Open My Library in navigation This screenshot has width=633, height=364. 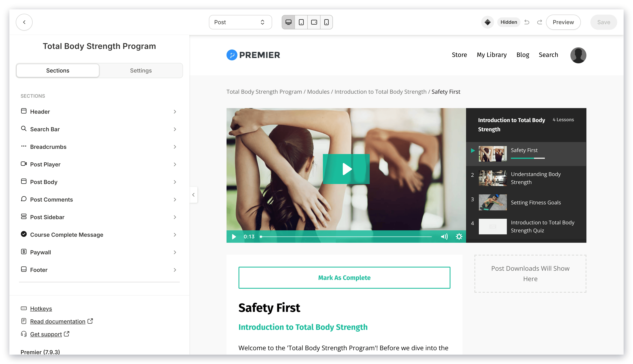pyautogui.click(x=491, y=55)
